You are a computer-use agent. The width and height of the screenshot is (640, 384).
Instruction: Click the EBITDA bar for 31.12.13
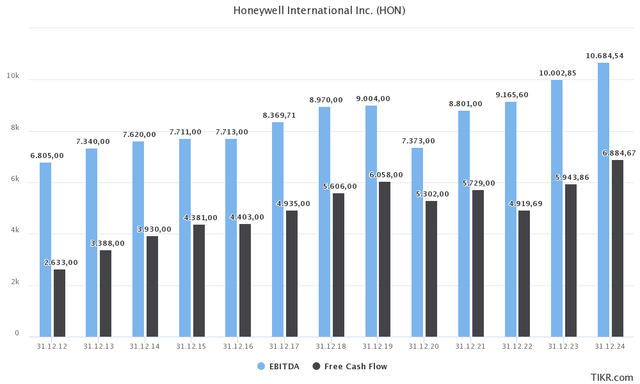pos(91,243)
